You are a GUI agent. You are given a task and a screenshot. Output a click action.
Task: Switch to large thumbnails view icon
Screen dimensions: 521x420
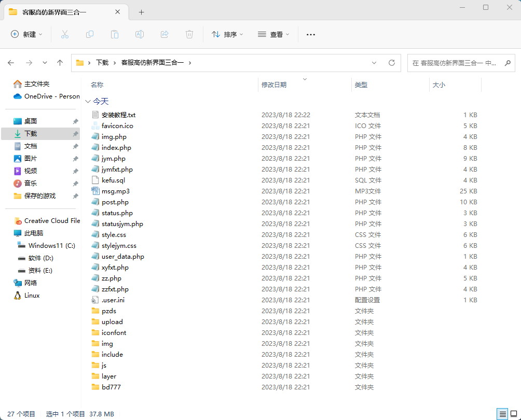coord(514,414)
